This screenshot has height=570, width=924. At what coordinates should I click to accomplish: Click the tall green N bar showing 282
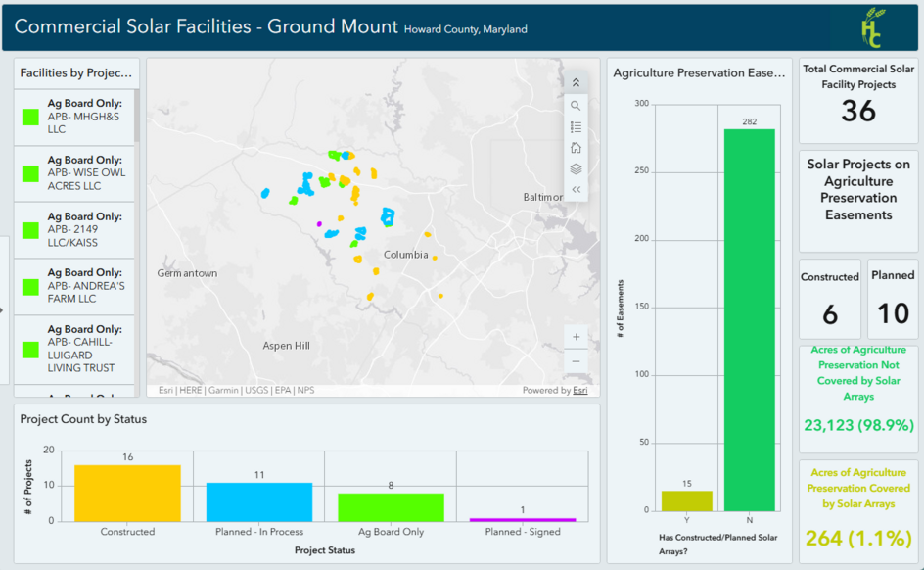tap(749, 320)
